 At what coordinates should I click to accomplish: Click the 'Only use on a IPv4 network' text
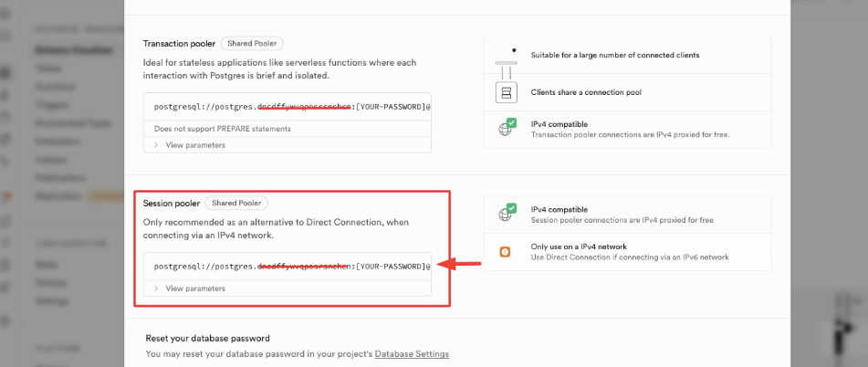(x=579, y=246)
